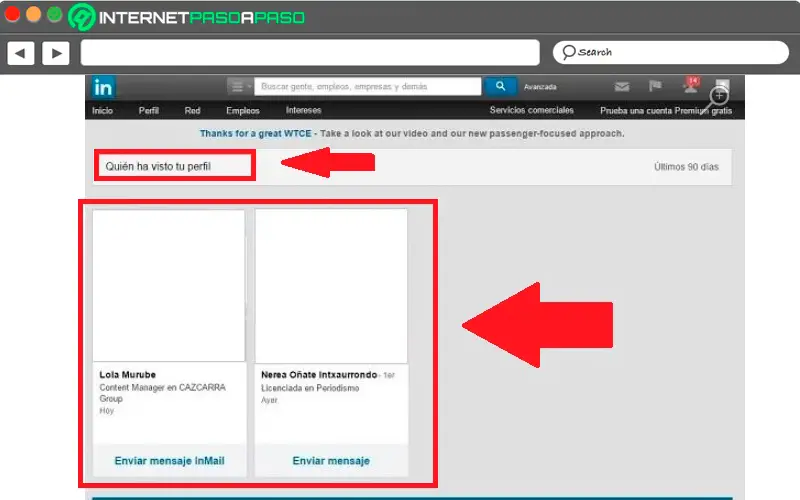The width and height of the screenshot is (800, 500).
Task: Click the Últimos 90 días label
Action: [686, 167]
